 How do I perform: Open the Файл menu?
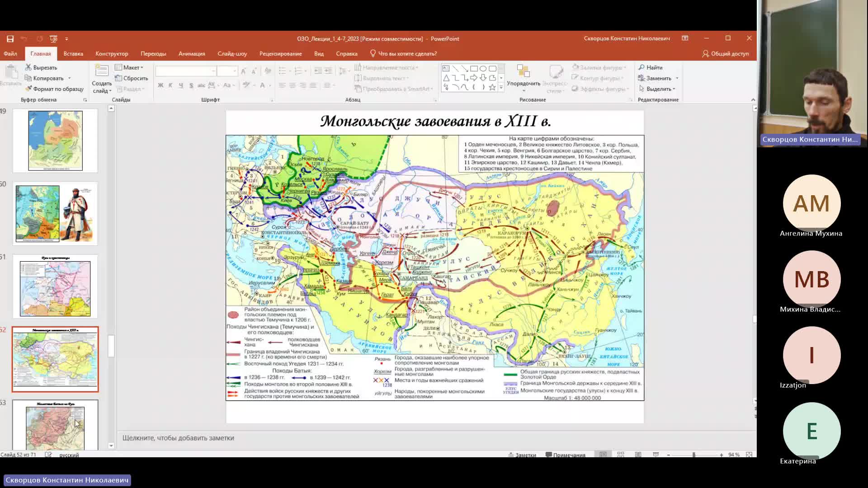[x=10, y=53]
